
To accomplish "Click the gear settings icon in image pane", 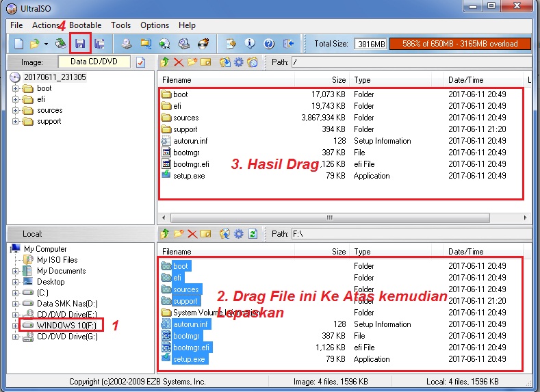I will tap(239, 62).
